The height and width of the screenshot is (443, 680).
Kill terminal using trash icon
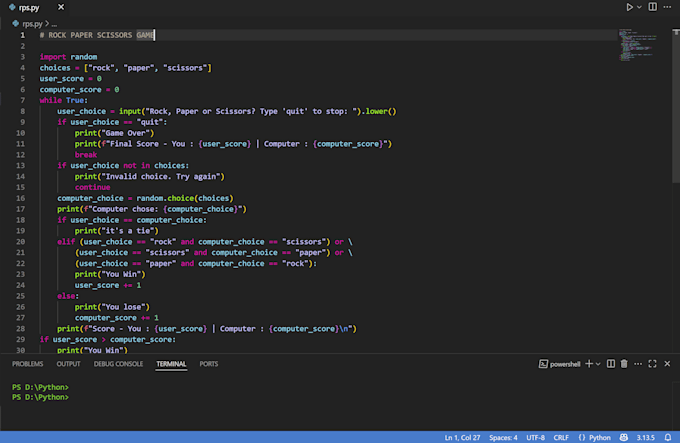(x=624, y=364)
